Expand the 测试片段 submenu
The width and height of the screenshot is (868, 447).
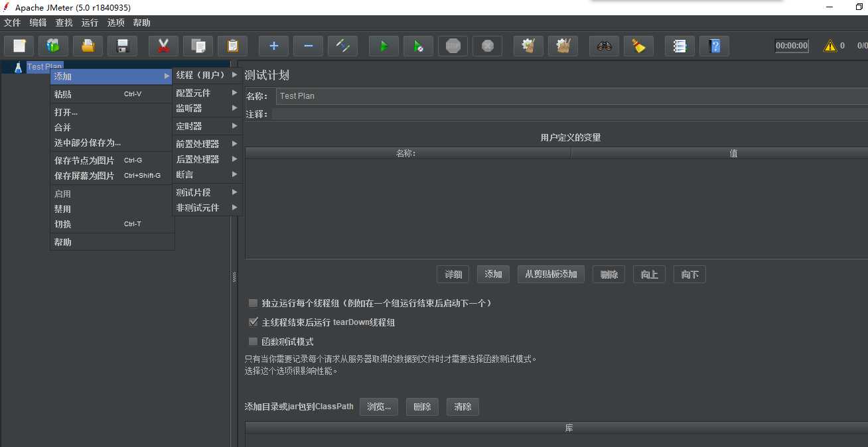click(x=207, y=192)
